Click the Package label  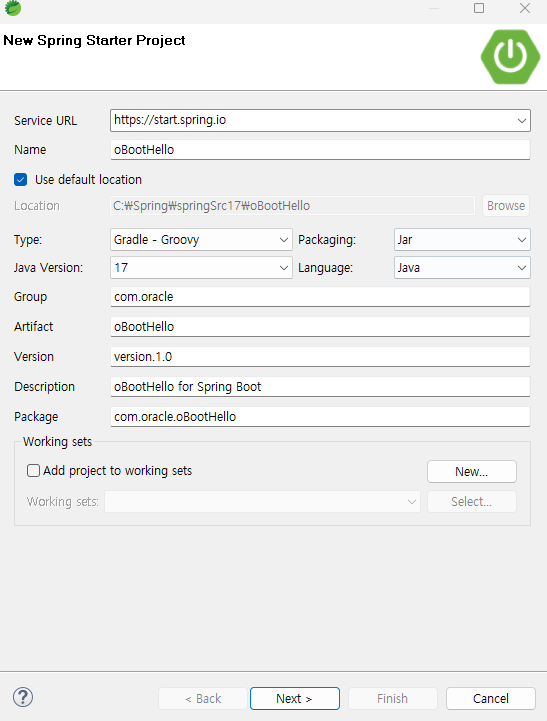point(36,417)
